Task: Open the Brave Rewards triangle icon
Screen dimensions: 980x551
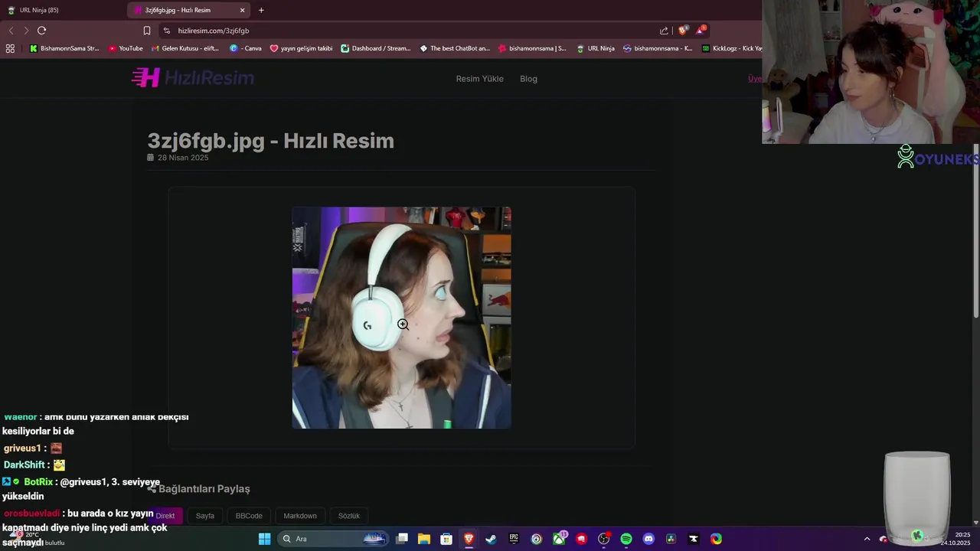Action: pos(701,30)
